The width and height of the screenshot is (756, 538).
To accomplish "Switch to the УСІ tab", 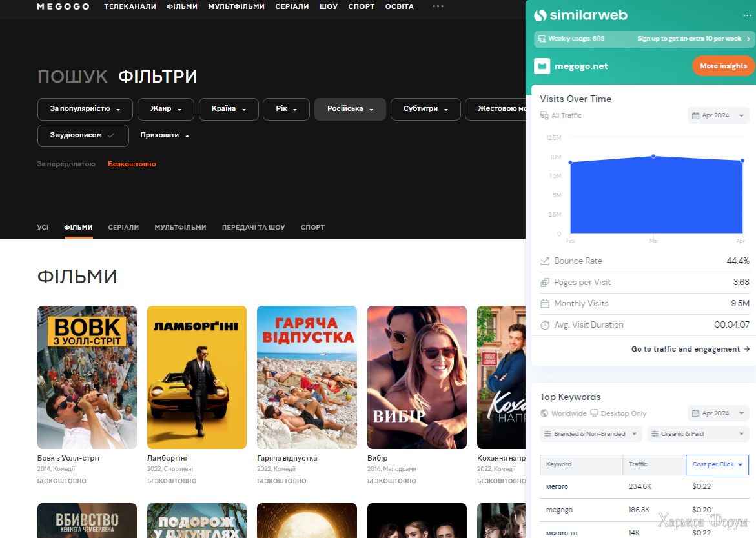I will (43, 227).
